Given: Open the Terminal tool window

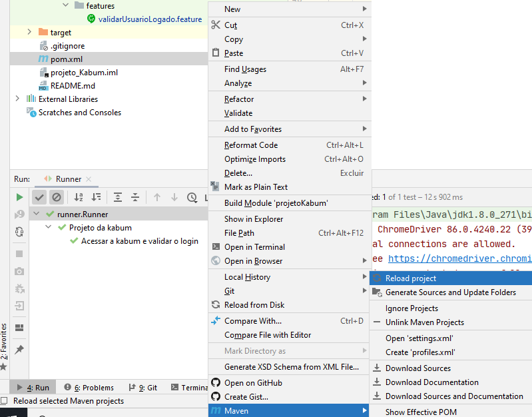Looking at the screenshot, I should tap(190, 388).
